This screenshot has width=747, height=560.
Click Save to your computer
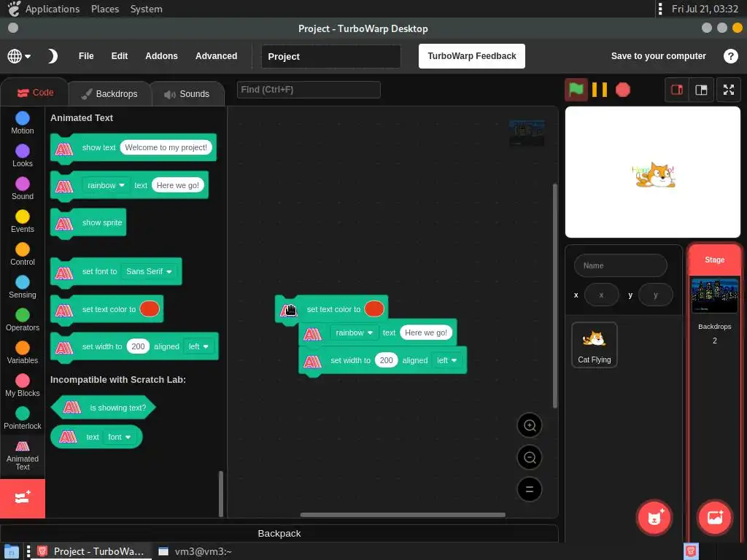tap(658, 56)
